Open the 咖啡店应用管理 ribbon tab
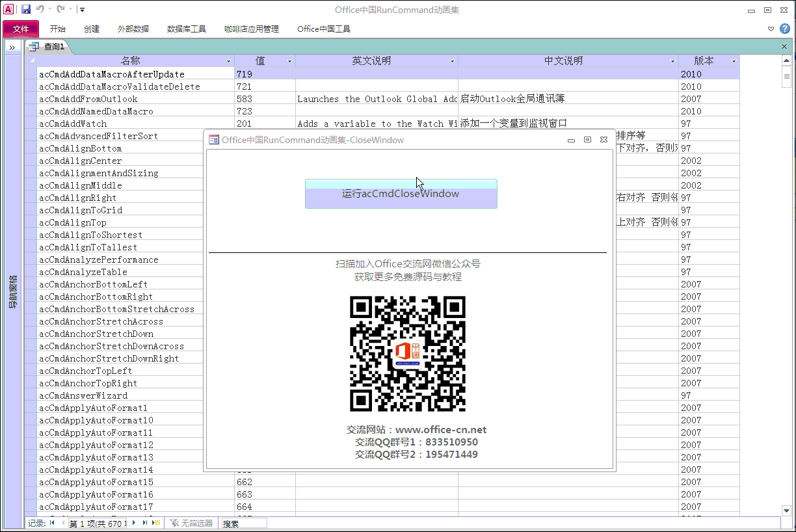Image resolution: width=796 pixels, height=532 pixels. pos(252,29)
